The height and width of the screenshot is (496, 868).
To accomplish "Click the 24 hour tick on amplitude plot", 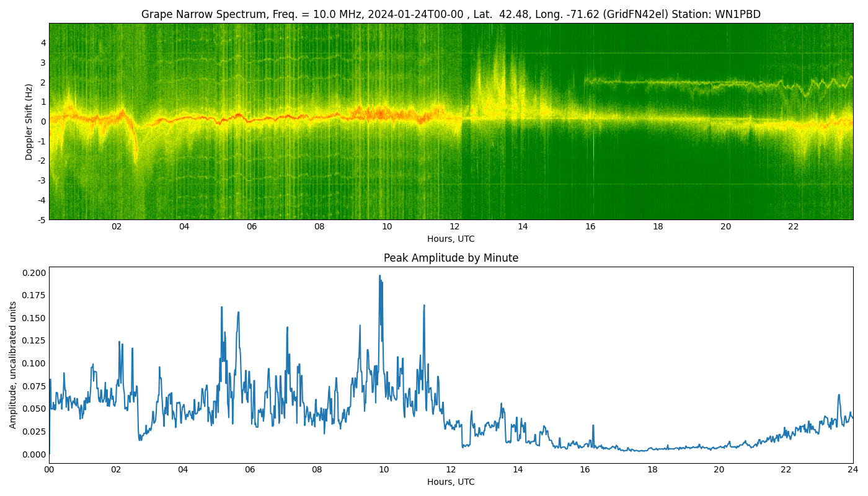I will point(852,470).
